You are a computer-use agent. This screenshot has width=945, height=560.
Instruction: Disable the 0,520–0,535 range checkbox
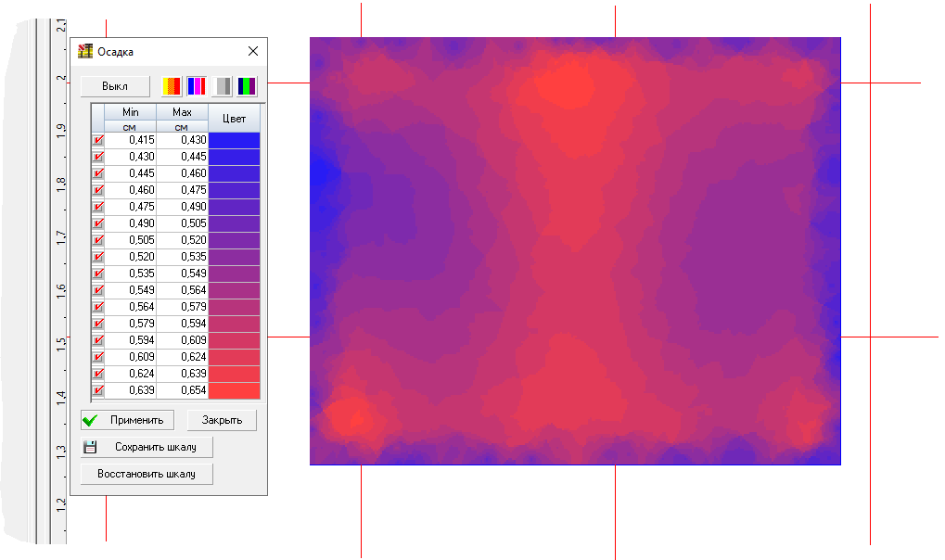pyautogui.click(x=97, y=257)
